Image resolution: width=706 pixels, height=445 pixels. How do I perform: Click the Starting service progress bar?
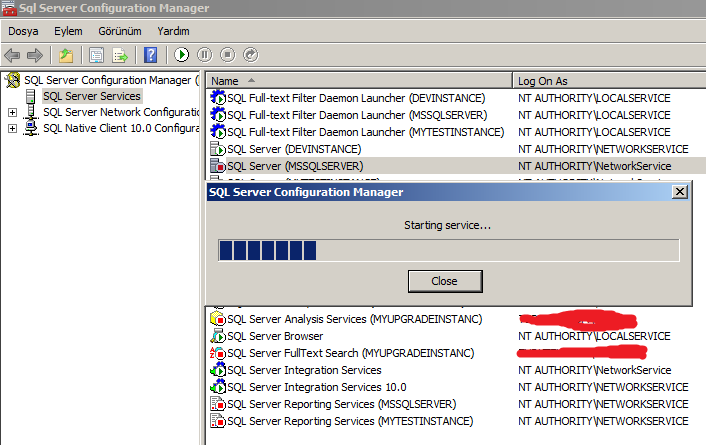(x=448, y=250)
